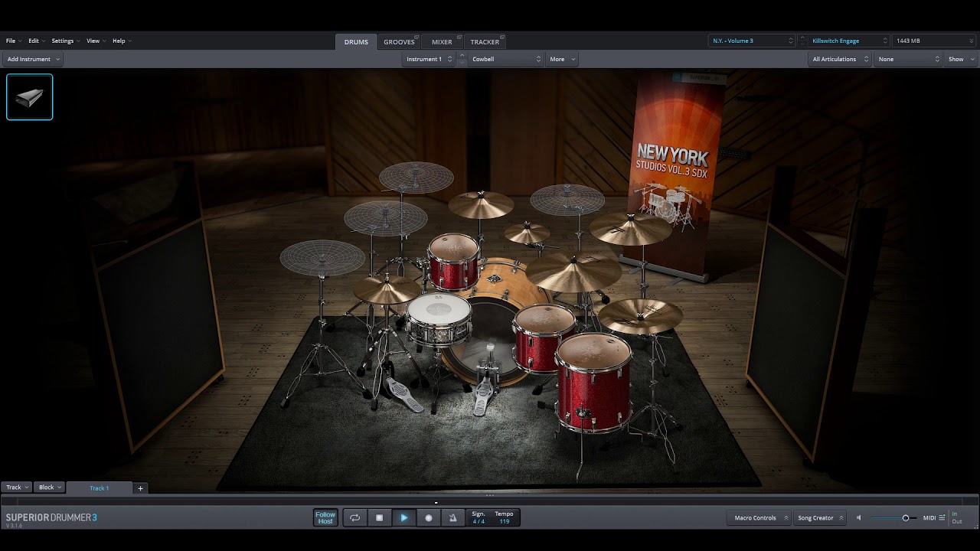This screenshot has height=551, width=980.
Task: Toggle the loop playback button
Action: (355, 518)
